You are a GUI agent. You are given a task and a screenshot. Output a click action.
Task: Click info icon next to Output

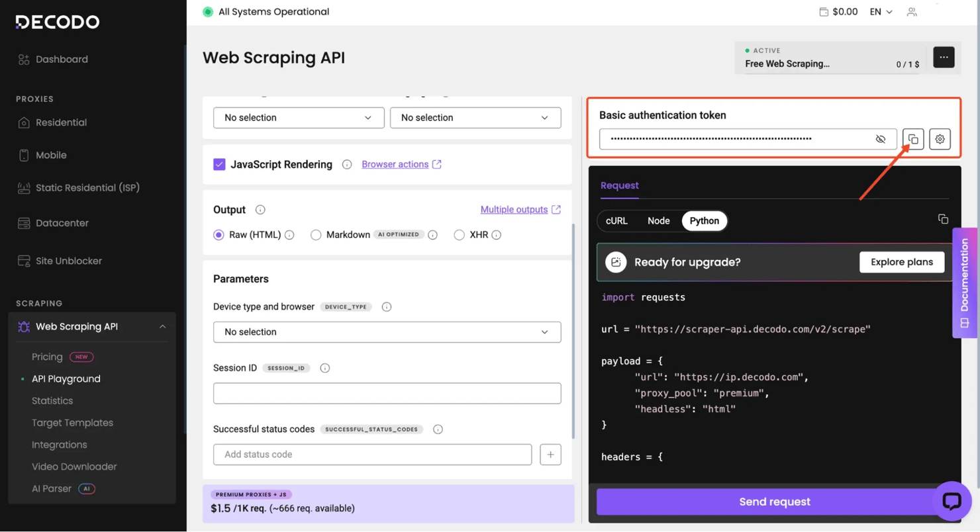pos(260,210)
